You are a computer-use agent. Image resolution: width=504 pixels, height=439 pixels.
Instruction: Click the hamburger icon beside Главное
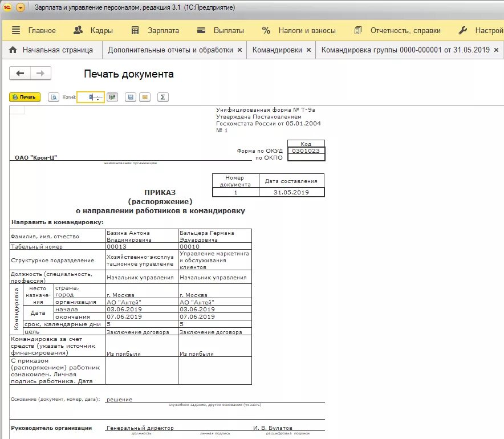tap(16, 31)
